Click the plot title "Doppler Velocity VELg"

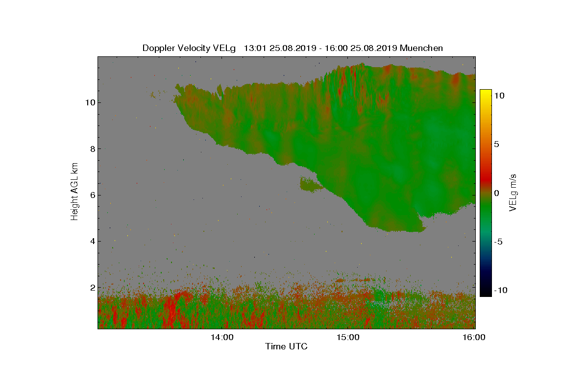(189, 48)
